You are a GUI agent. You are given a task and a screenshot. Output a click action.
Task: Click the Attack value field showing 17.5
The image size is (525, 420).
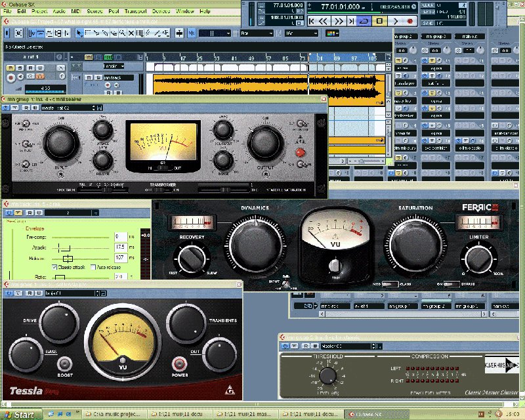point(121,247)
